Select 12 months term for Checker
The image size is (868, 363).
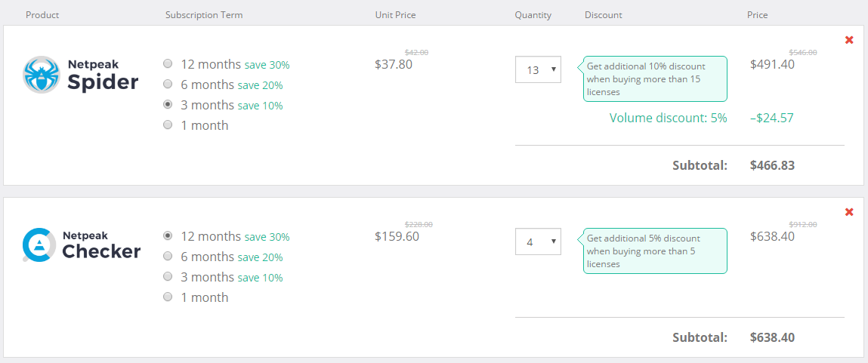(168, 235)
